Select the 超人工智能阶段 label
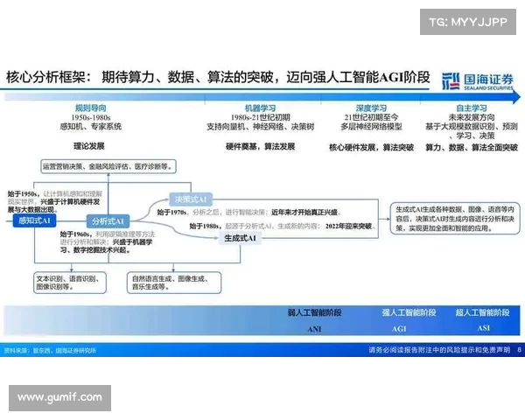Viewport: 525px width, 420px height. click(482, 313)
